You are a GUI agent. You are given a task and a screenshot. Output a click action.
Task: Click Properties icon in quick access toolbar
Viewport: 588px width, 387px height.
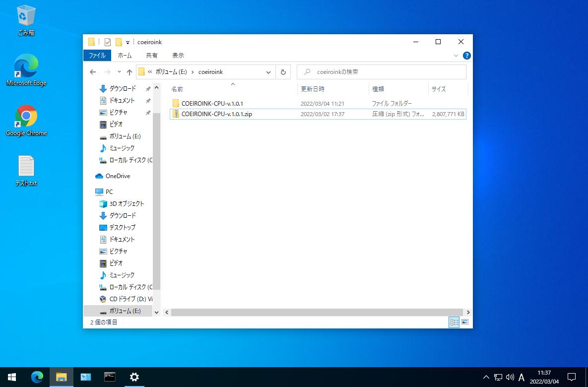108,42
